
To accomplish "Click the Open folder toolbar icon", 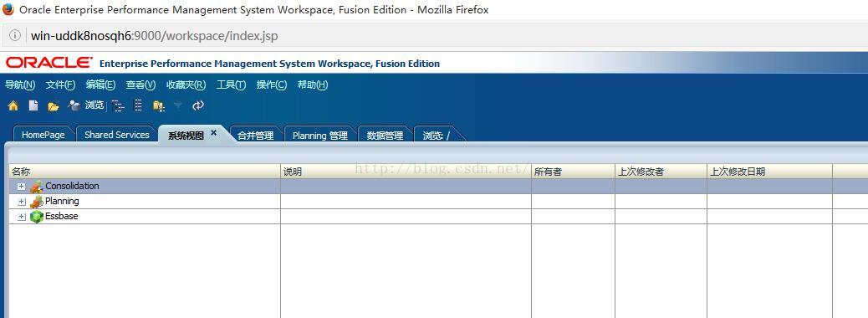I will (x=54, y=105).
